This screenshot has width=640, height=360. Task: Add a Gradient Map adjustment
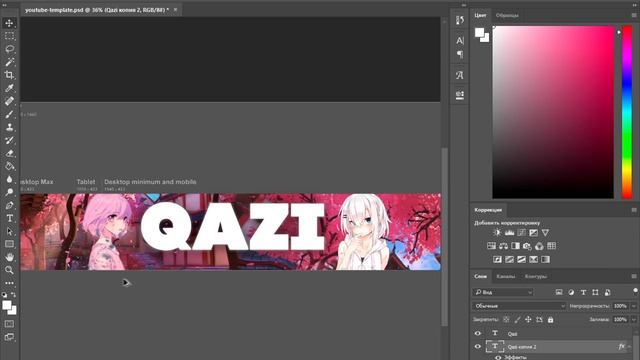click(x=545, y=259)
